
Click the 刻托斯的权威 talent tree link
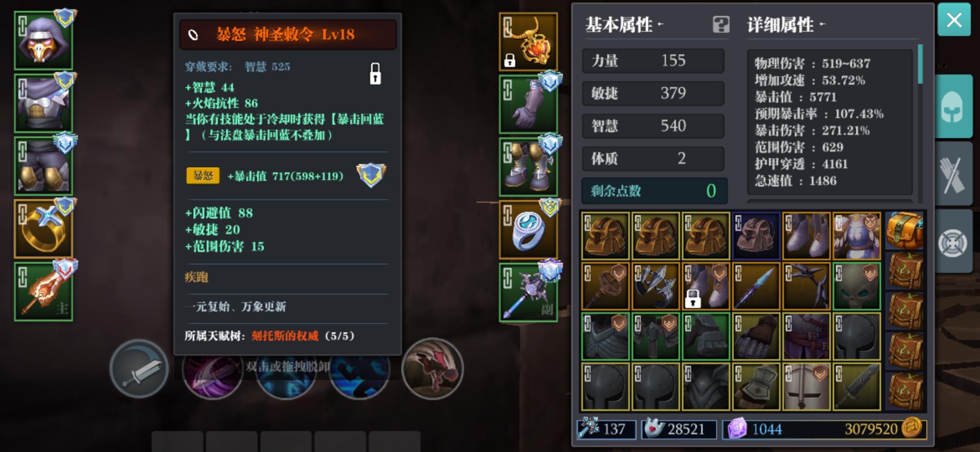click(285, 336)
